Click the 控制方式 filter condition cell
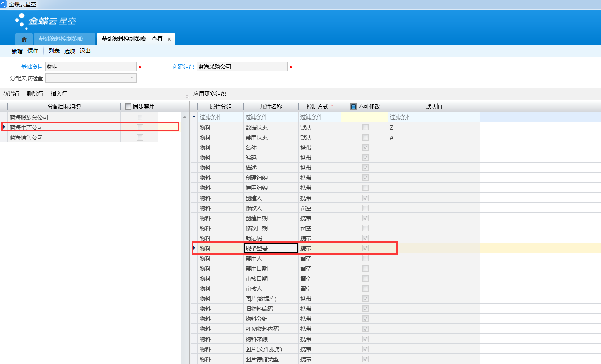 coord(320,117)
